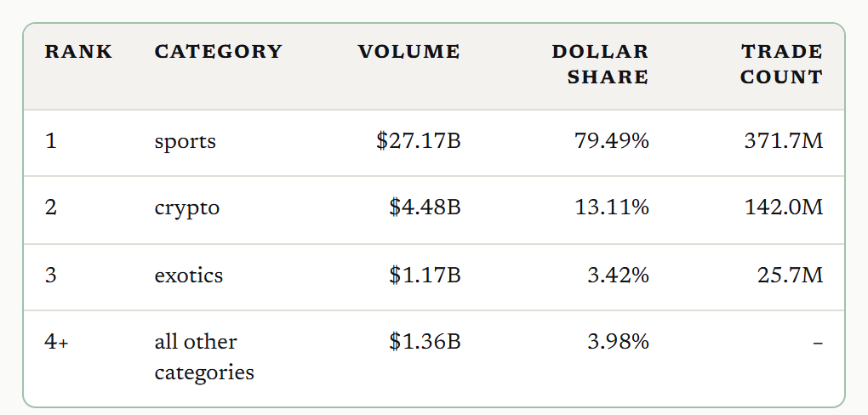Click the $1.36B volume value
Screen dimensions: 868x415
pyautogui.click(x=425, y=341)
